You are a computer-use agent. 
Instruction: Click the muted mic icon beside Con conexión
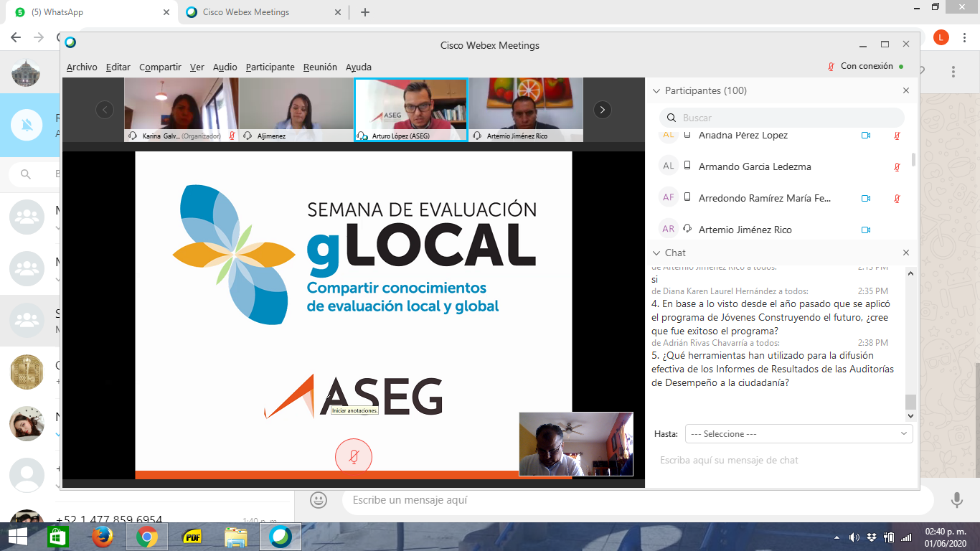coord(831,66)
